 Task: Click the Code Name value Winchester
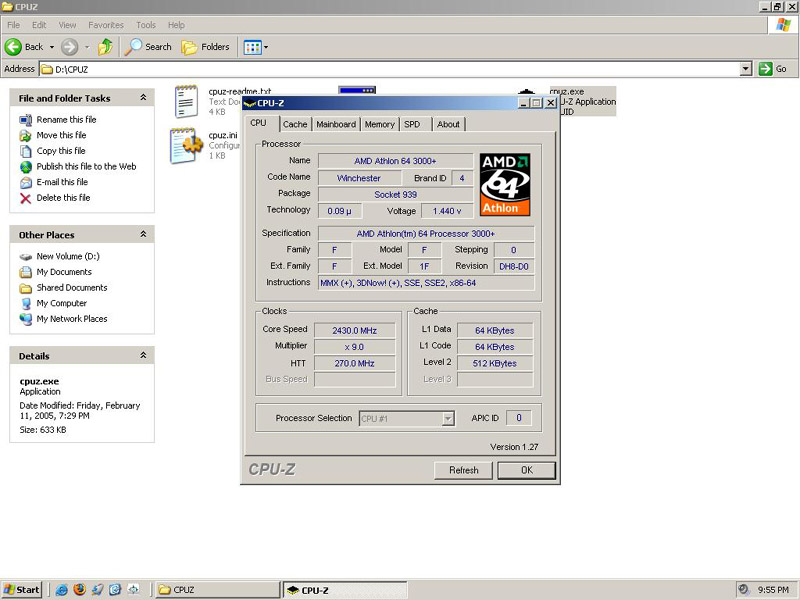point(359,178)
